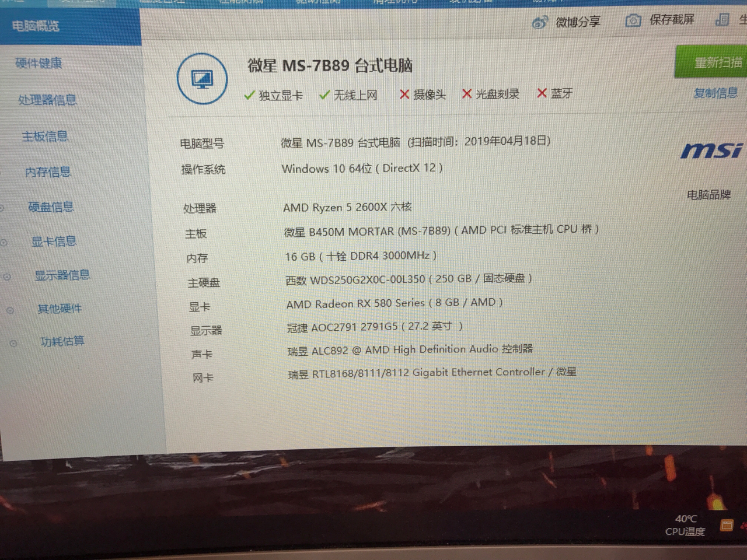
Task: Click the CPU温度 icon in the tray
Action: pos(727,525)
